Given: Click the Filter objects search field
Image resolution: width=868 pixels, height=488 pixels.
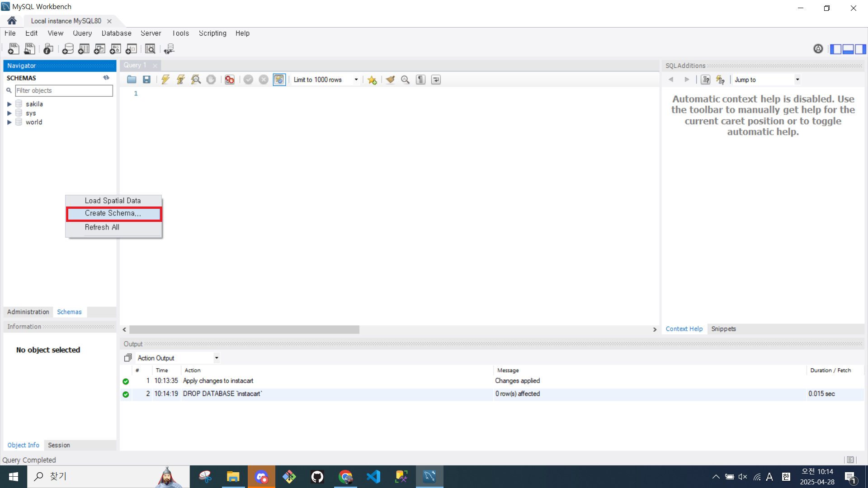Looking at the screenshot, I should point(64,90).
